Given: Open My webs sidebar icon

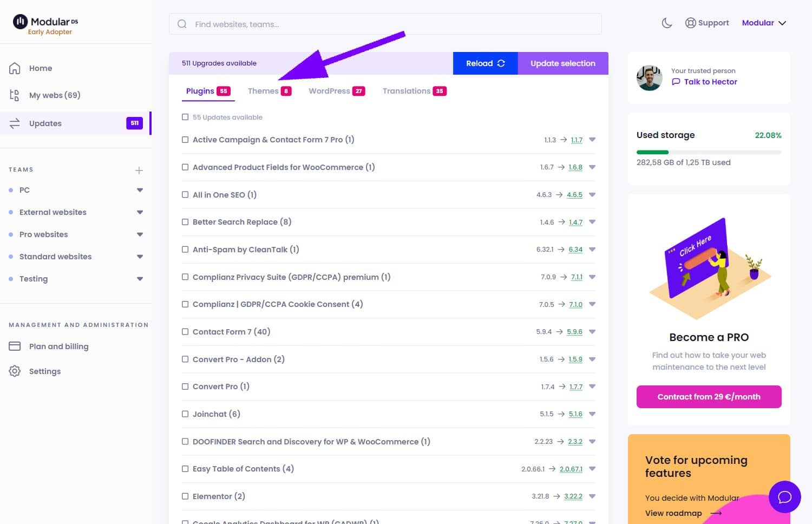Looking at the screenshot, I should [x=15, y=95].
